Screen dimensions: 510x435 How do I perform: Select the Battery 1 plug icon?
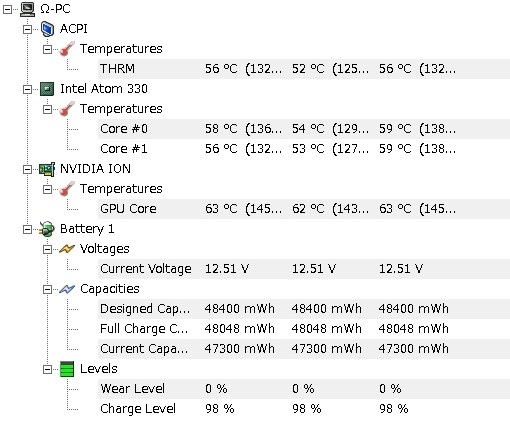click(47, 229)
